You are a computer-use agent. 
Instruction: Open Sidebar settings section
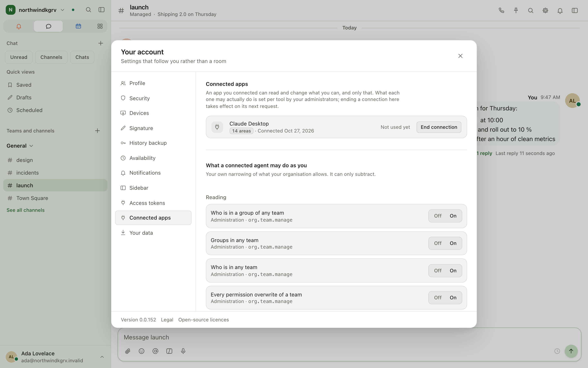tap(153, 188)
